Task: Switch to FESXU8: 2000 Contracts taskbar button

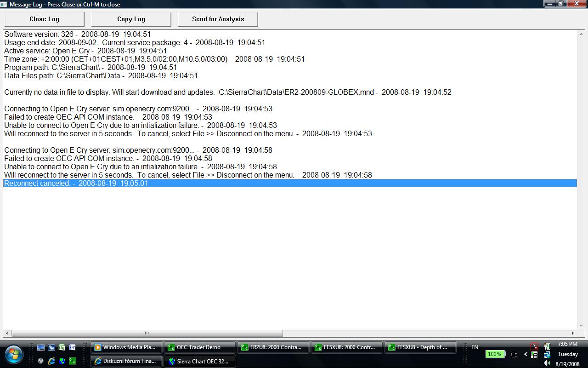Action: pos(347,347)
